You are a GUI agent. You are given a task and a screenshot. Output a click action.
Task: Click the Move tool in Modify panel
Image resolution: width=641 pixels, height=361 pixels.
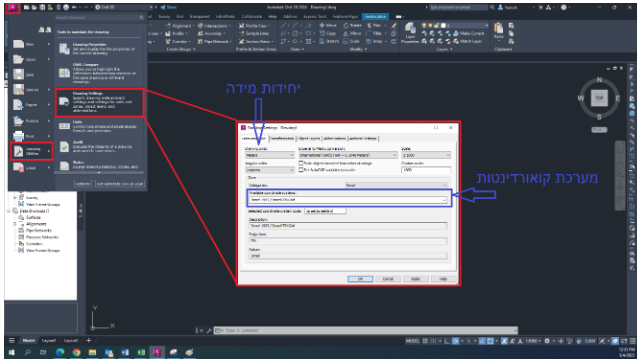(328, 25)
